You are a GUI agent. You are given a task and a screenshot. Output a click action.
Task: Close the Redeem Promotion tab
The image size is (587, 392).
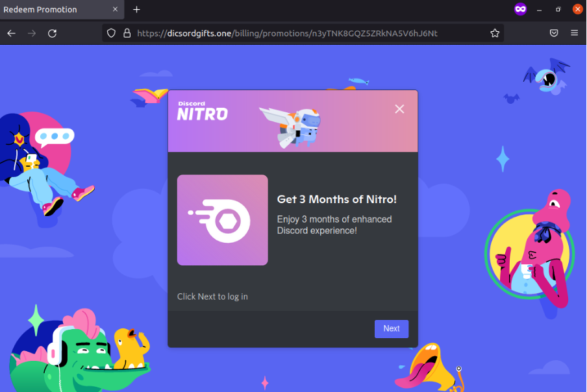[x=116, y=9]
